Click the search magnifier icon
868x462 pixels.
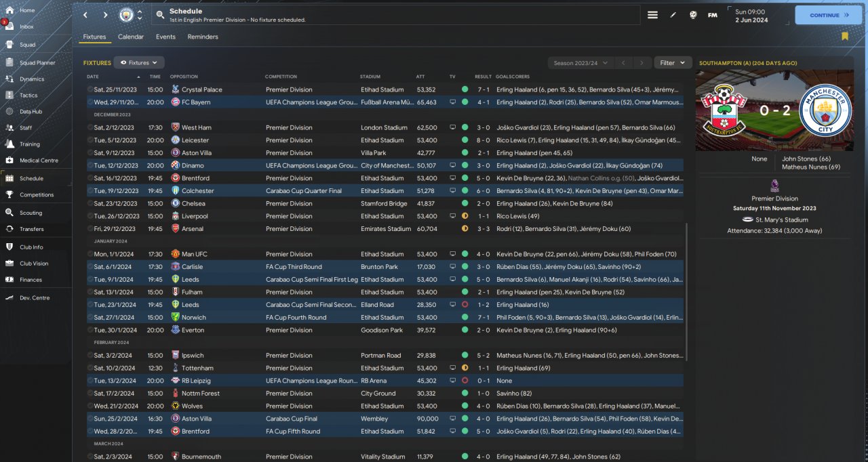pyautogui.click(x=159, y=15)
